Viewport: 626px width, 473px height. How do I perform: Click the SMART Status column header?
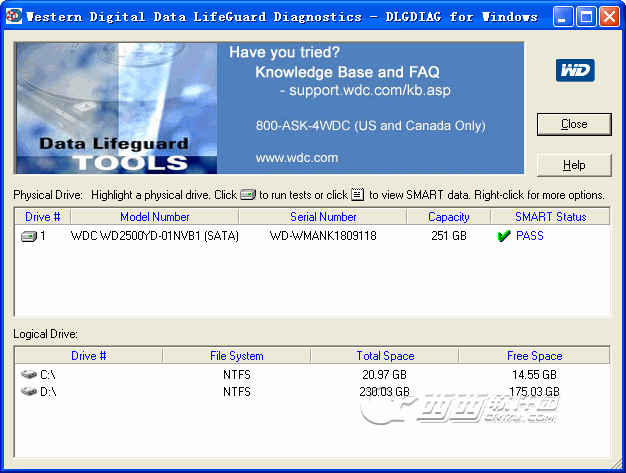click(x=551, y=217)
